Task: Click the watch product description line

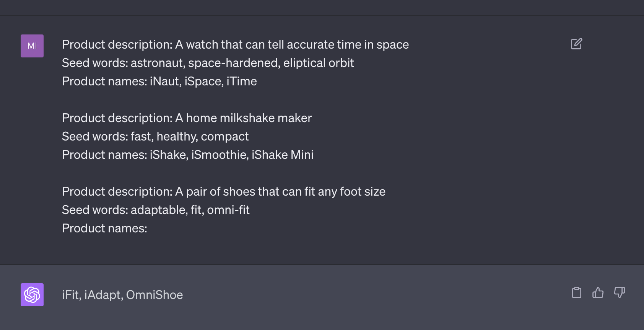Action: coord(235,45)
